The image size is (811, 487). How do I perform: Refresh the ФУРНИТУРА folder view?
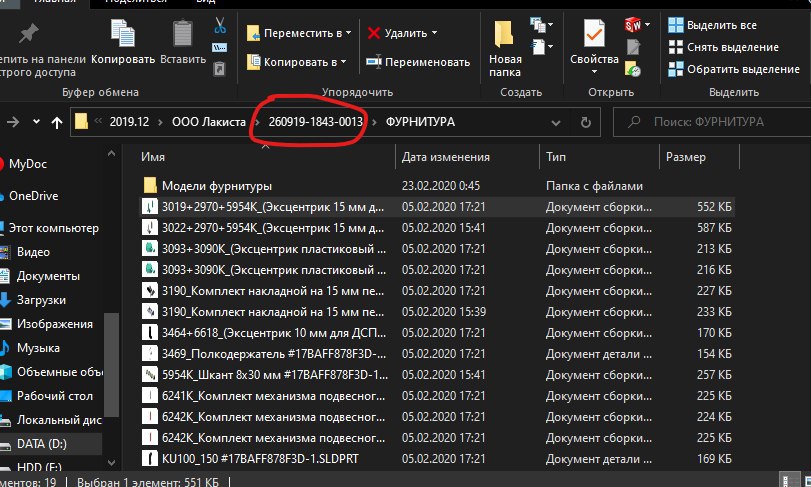(x=585, y=123)
